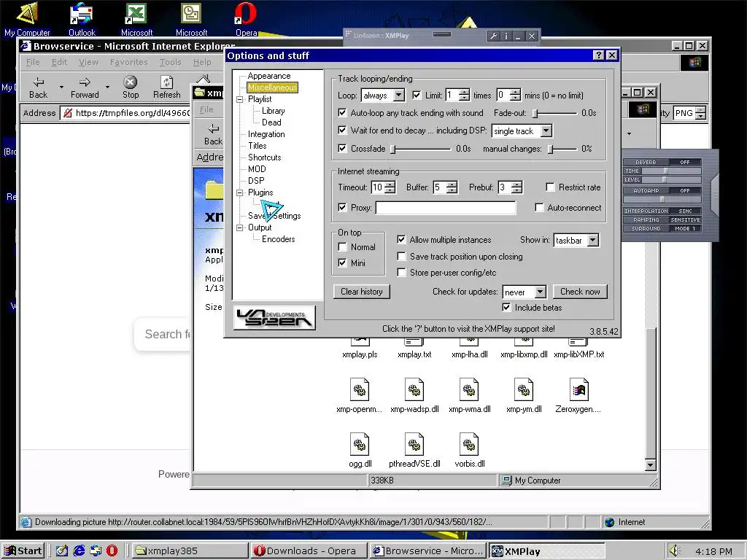Select ogg.dll file icon

(359, 444)
